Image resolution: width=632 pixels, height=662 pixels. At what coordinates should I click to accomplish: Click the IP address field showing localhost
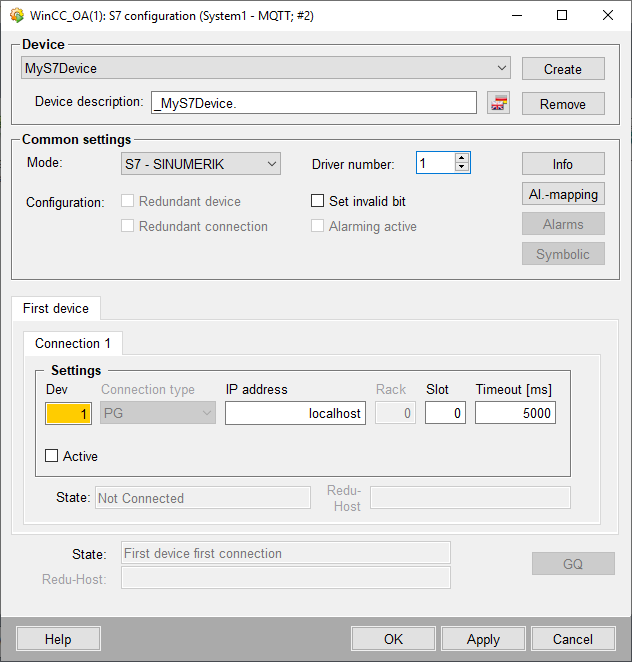pyautogui.click(x=295, y=412)
